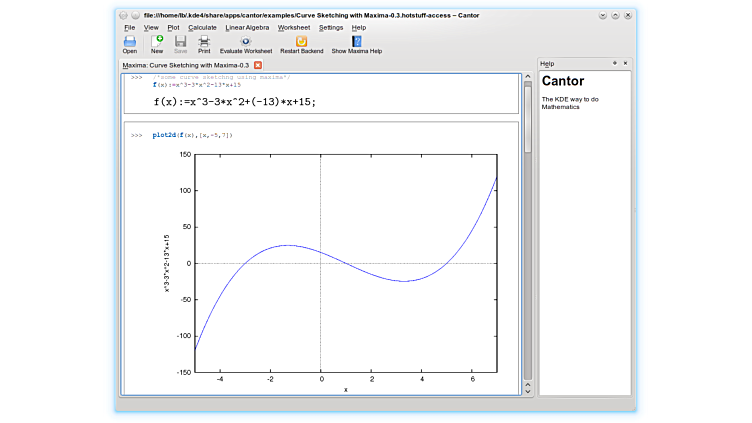This screenshot has width=752, height=423.
Task: Expand the Plot menu
Action: (174, 27)
